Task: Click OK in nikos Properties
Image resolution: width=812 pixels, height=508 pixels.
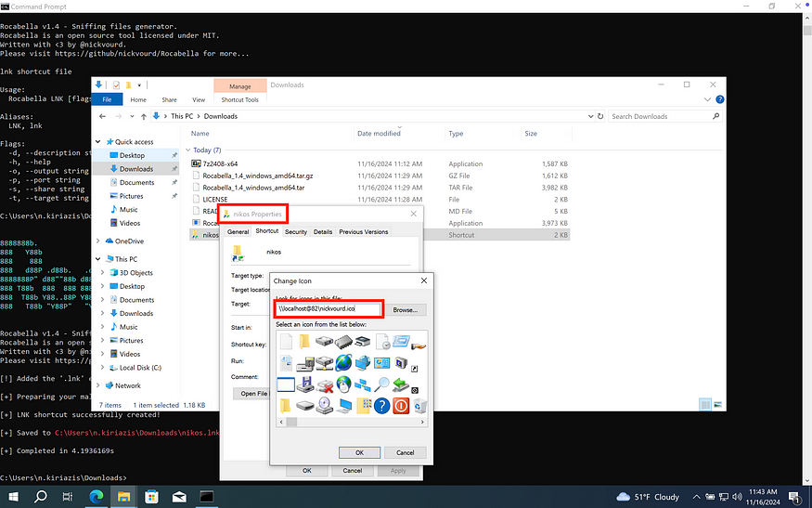Action: coord(306,471)
